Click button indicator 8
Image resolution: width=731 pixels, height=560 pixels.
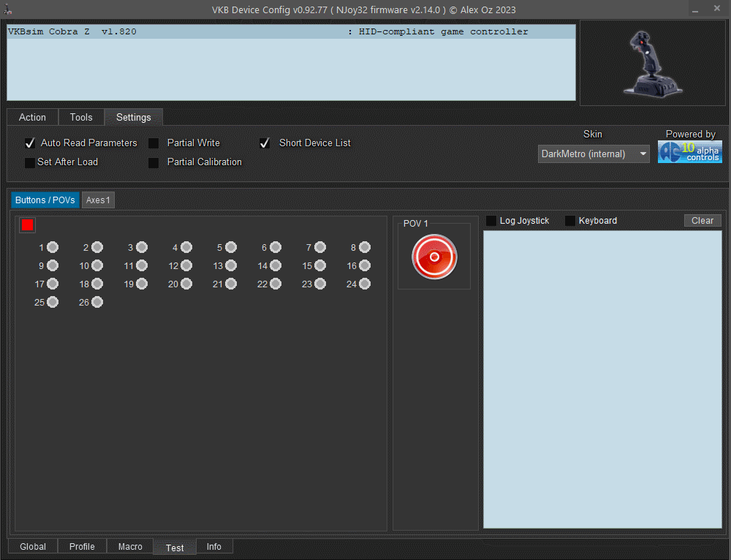click(x=365, y=247)
